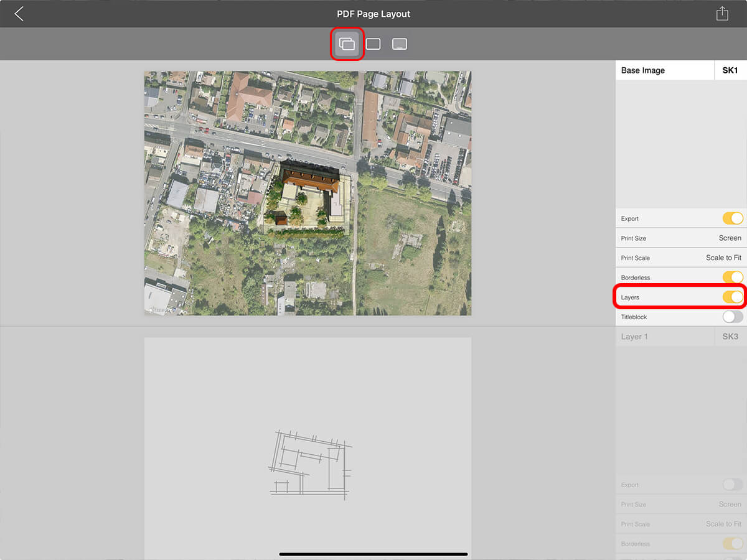Turn off Borderless for Base Image

[732, 278]
